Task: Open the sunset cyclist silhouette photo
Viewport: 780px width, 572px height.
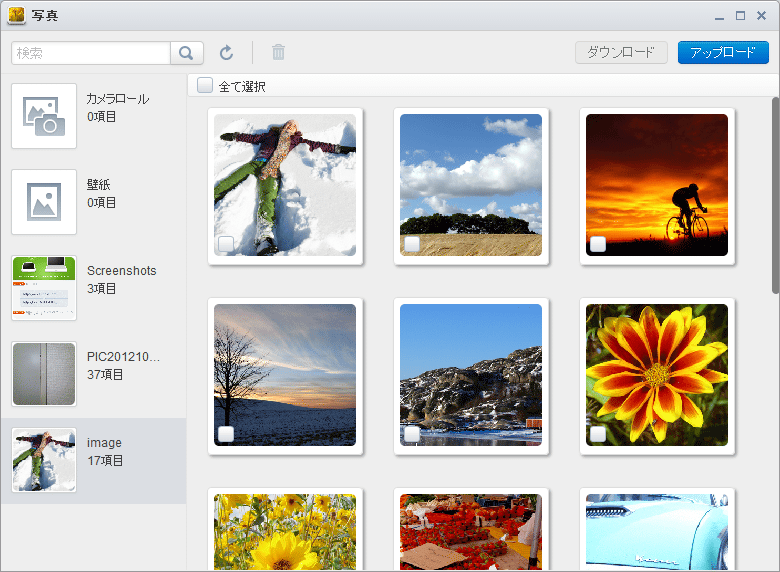Action: click(x=657, y=185)
